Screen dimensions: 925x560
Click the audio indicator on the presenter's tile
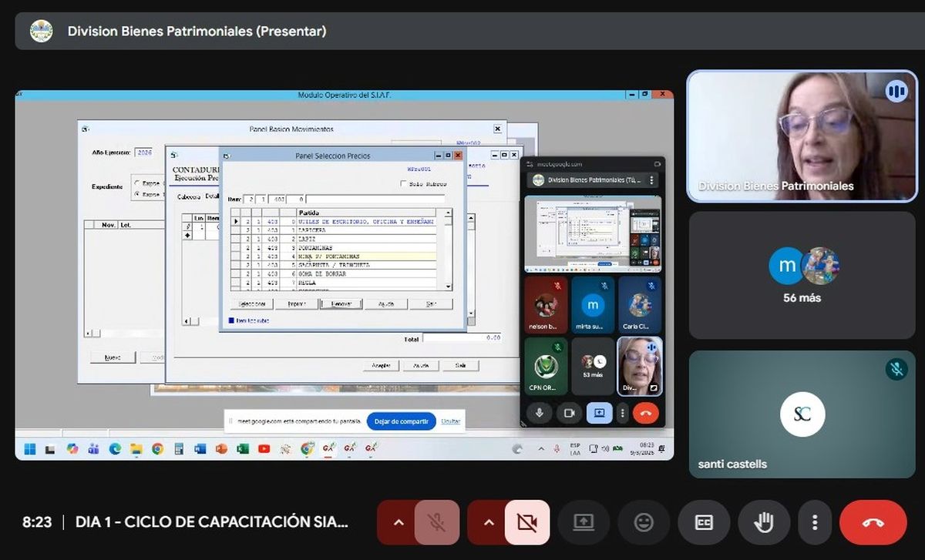896,92
